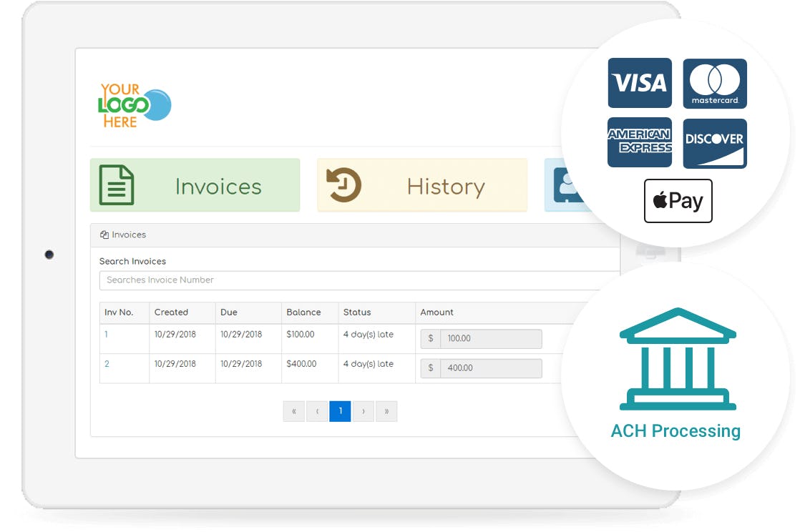Image resolution: width=800 pixels, height=532 pixels.
Task: Click the ACH Processing bank icon
Action: [x=678, y=358]
